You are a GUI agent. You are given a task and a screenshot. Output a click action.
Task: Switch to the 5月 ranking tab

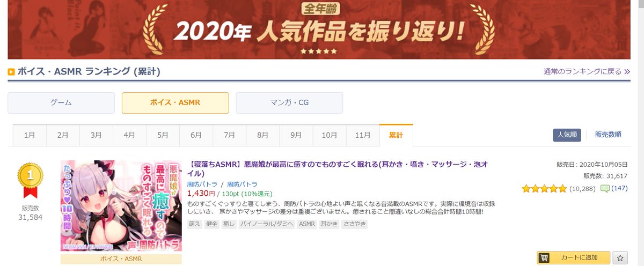(x=163, y=135)
